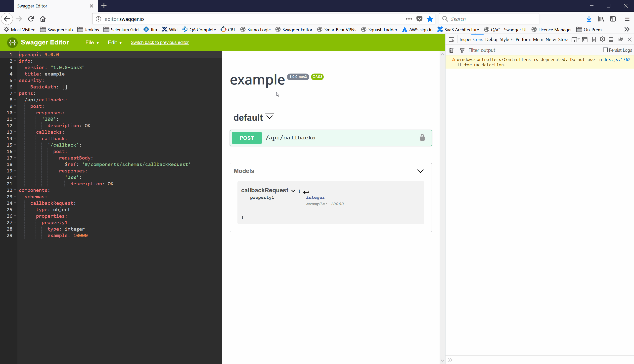
Task: Switch to the Memory devtools tab
Action: point(538,40)
